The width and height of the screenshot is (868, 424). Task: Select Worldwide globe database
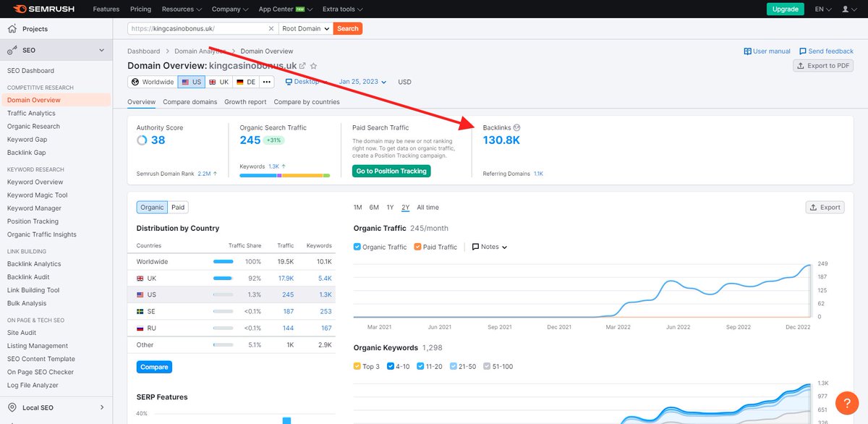153,82
